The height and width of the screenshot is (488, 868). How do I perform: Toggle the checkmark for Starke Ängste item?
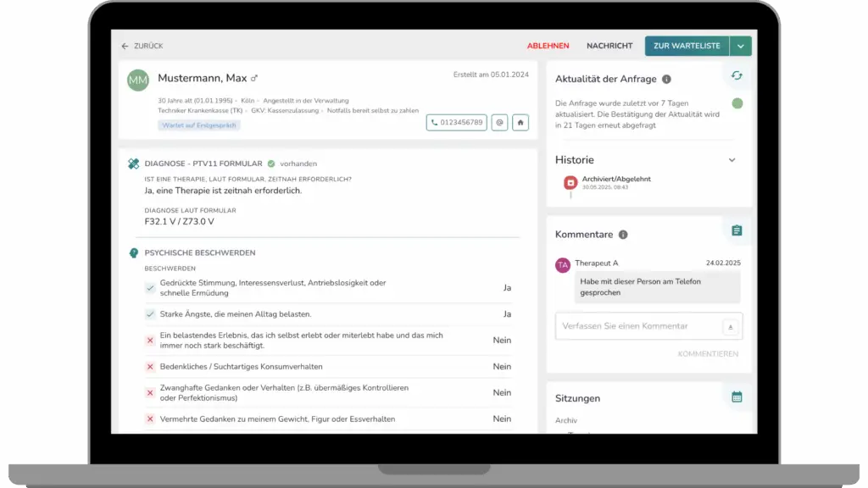point(150,314)
